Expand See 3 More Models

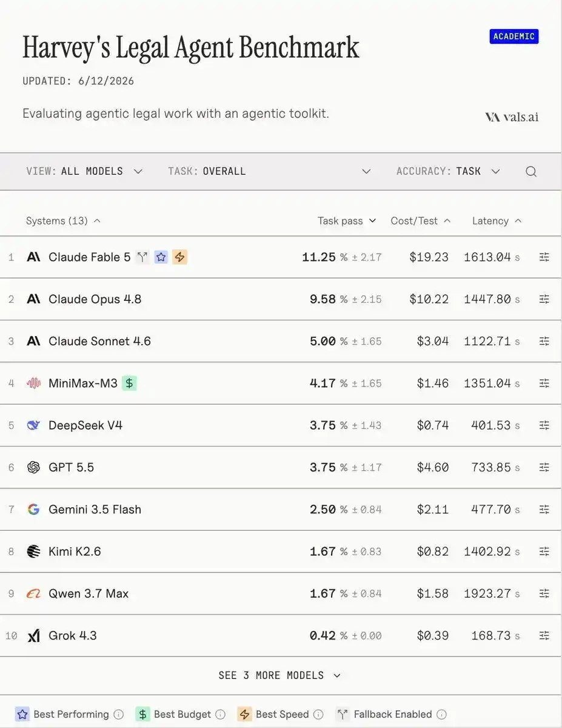pyautogui.click(x=280, y=675)
